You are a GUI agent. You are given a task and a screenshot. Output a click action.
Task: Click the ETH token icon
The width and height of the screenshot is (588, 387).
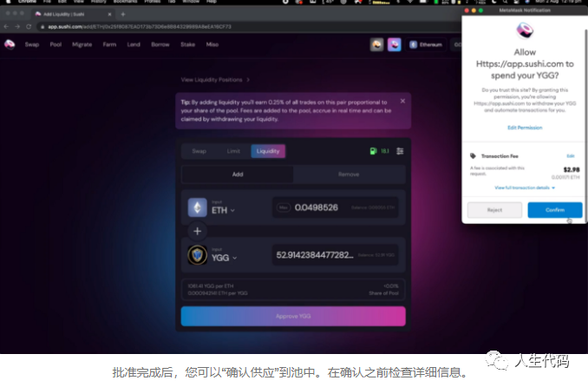[198, 208]
